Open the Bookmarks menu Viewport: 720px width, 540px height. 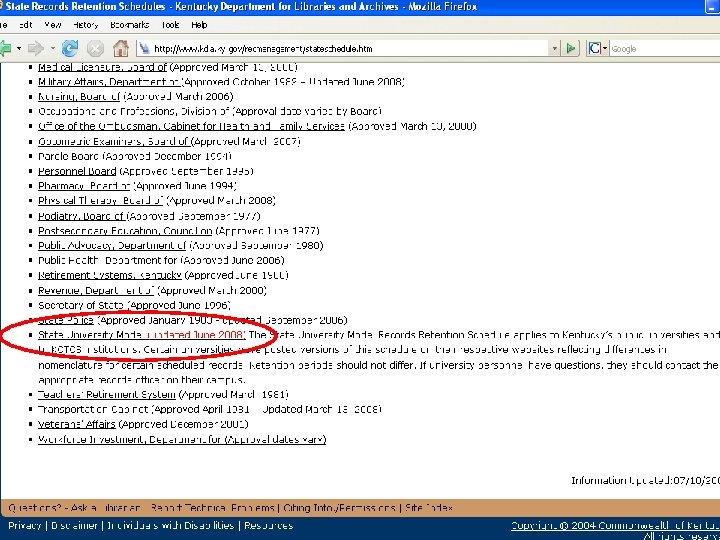point(129,25)
